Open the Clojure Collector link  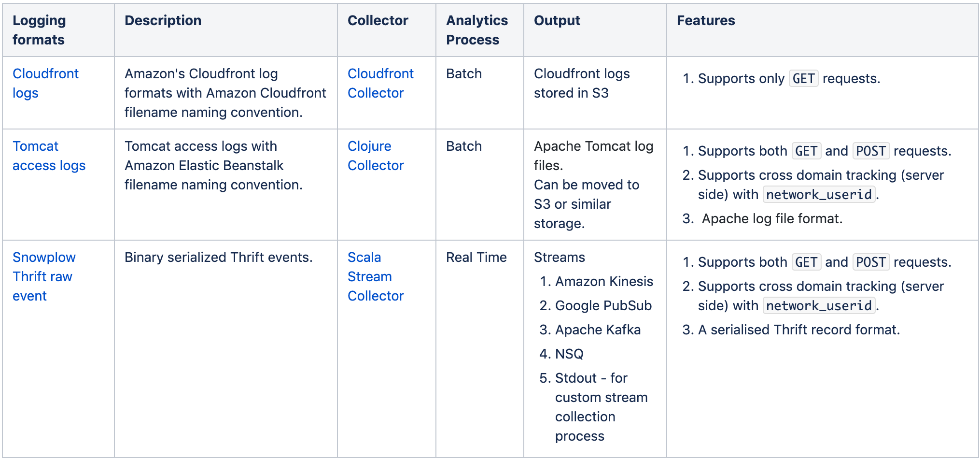[376, 156]
